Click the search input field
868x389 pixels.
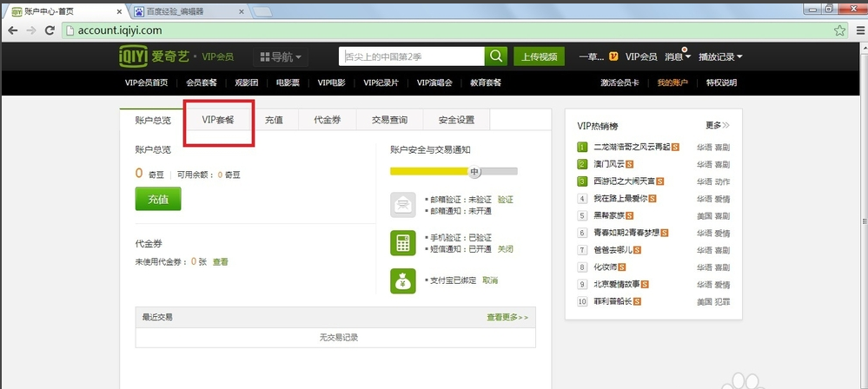pos(412,56)
